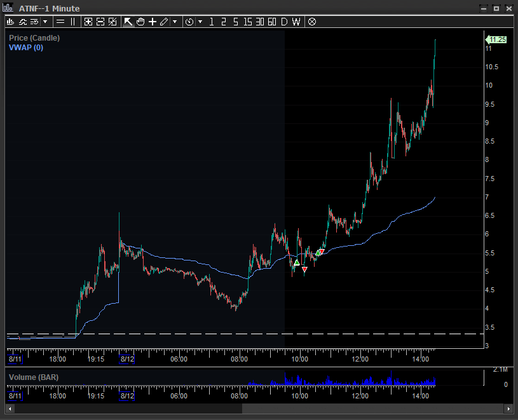Click the list settings icon in toolbar
518x420 pixels.
(34, 22)
